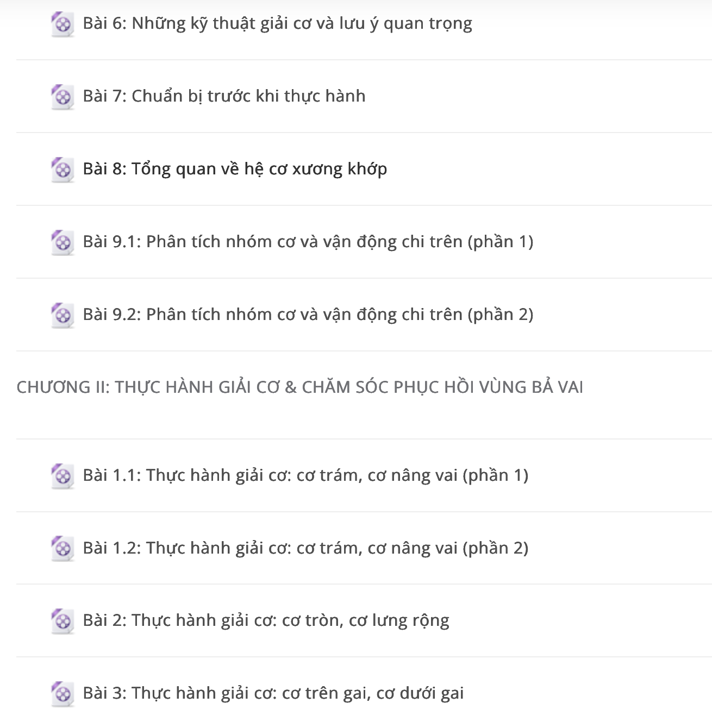
Task: Open Bài 7: Chuẩn bị trước khi thực hành
Action: pyautogui.click(x=224, y=96)
